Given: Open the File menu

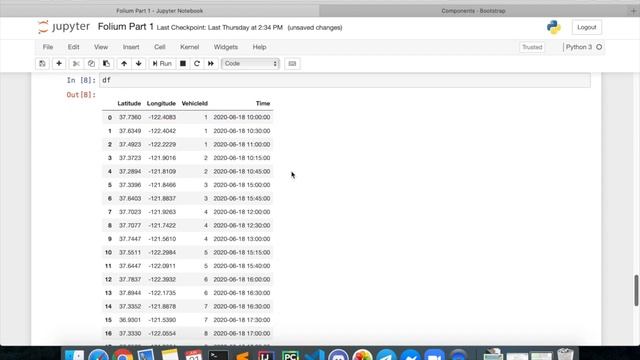Looking at the screenshot, I should (48, 47).
